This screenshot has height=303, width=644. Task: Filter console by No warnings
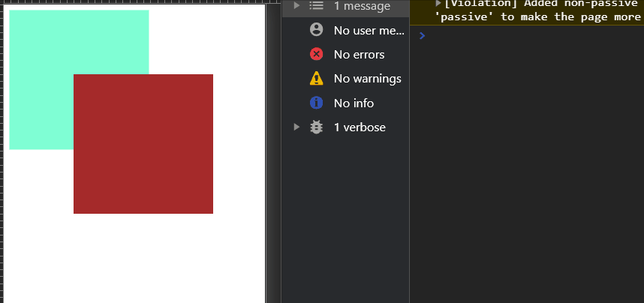coord(346,79)
